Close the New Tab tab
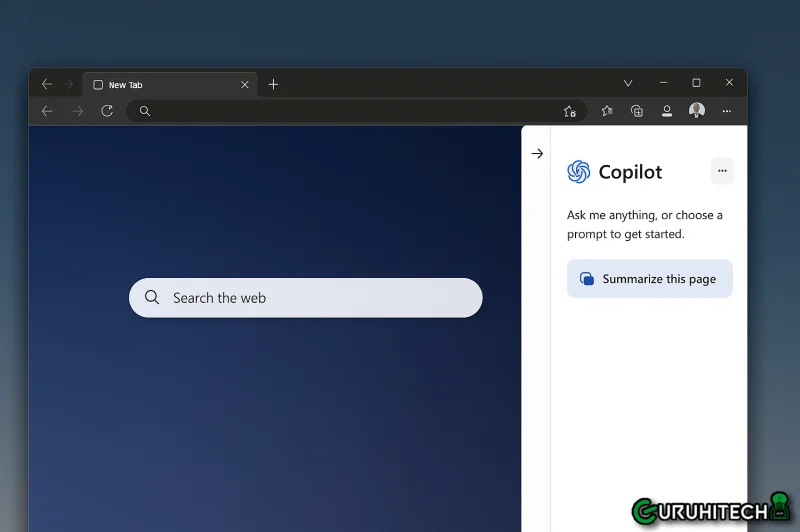This screenshot has height=532, width=800. [x=245, y=85]
